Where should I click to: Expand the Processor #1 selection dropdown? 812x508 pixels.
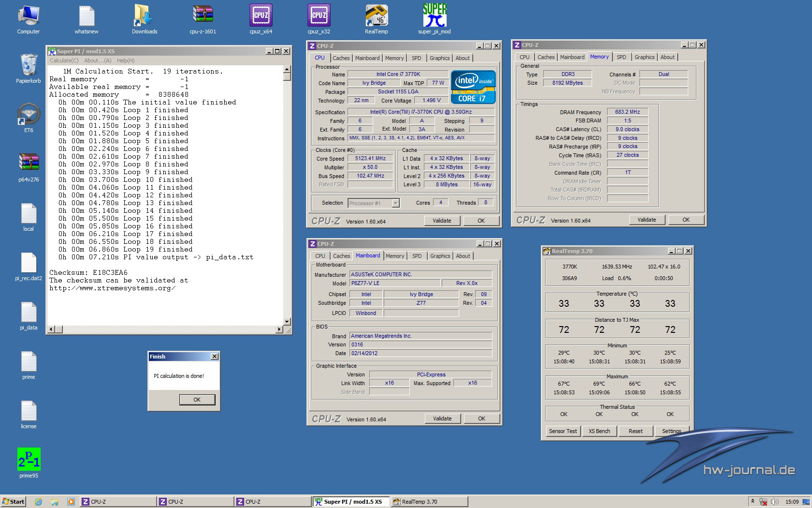pyautogui.click(x=395, y=203)
